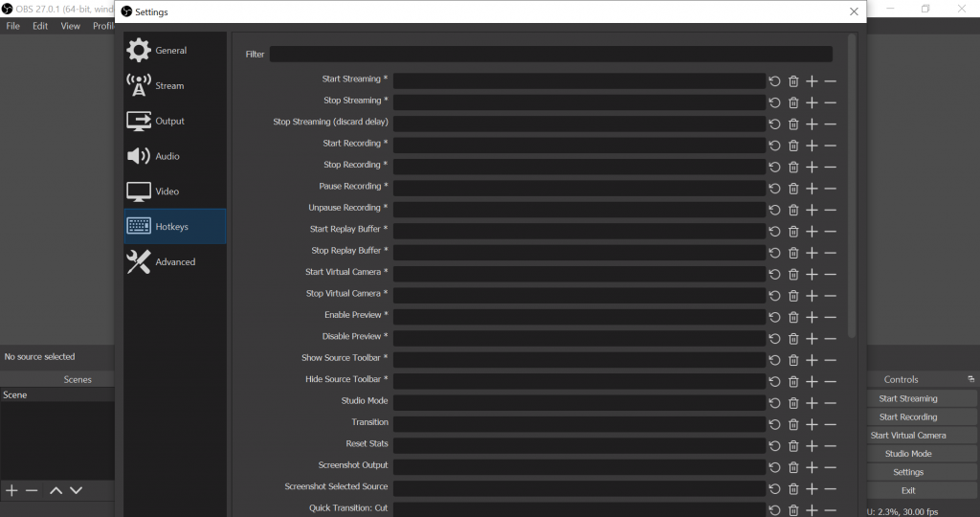Viewport: 980px width, 517px height.
Task: Move the scene down in list
Action: tap(76, 490)
